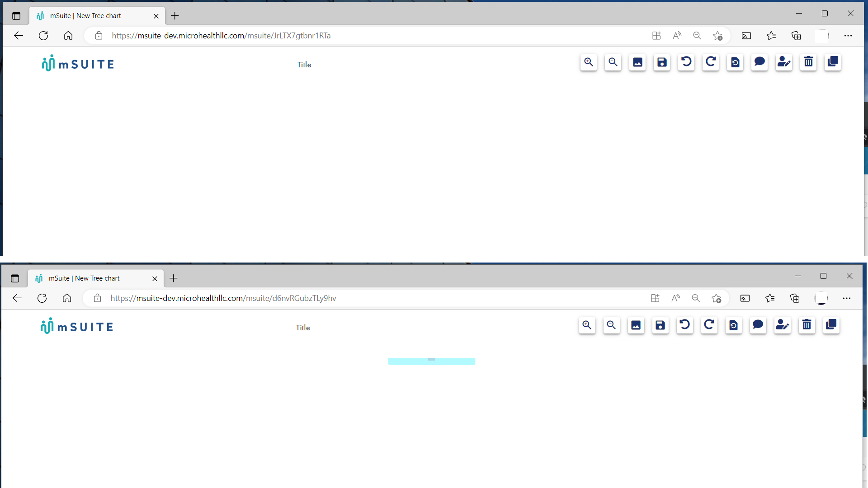Image resolution: width=868 pixels, height=488 pixels.
Task: Export the tree chart as an image
Action: tap(637, 62)
